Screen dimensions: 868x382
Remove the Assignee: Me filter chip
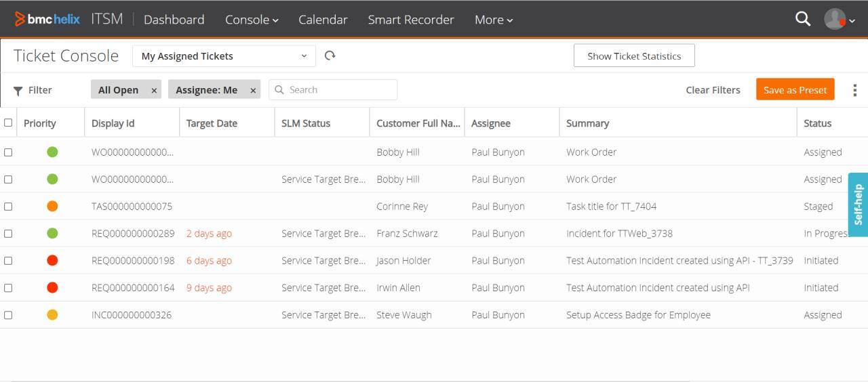tap(253, 90)
